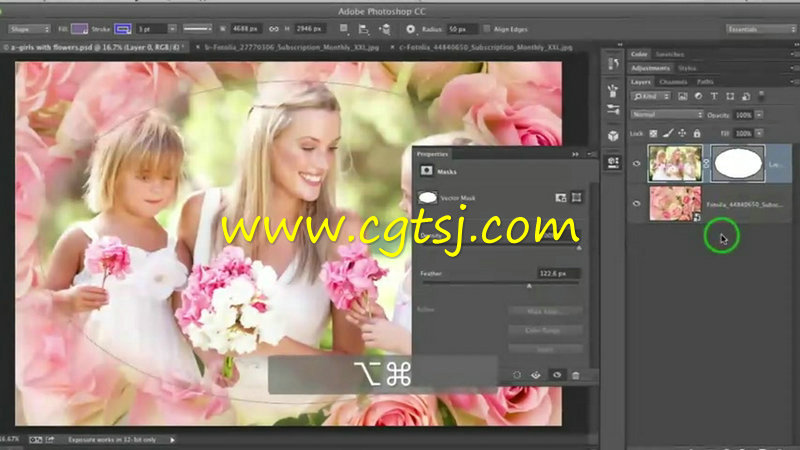Screen dimensions: 800x450
Task: Toggle Align Edges checkbox
Action: pos(486,29)
